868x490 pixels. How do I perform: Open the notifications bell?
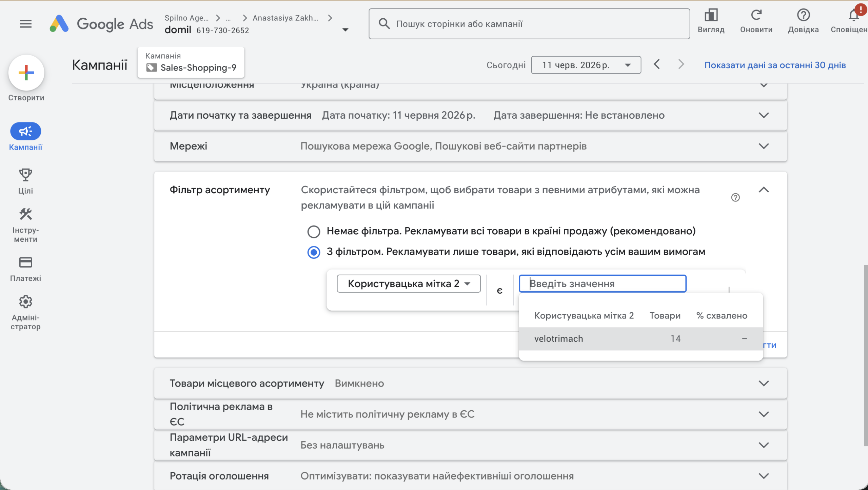point(853,16)
